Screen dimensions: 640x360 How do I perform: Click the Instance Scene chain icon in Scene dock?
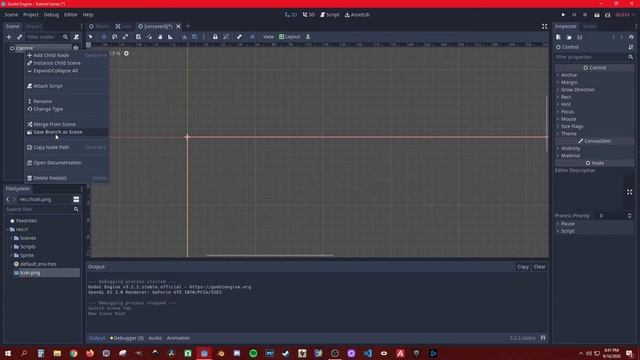(x=19, y=37)
